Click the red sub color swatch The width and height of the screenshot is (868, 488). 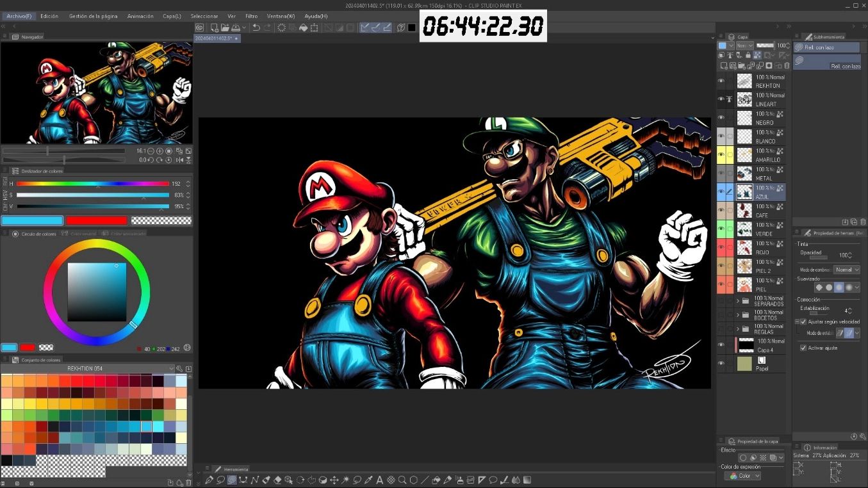point(97,220)
